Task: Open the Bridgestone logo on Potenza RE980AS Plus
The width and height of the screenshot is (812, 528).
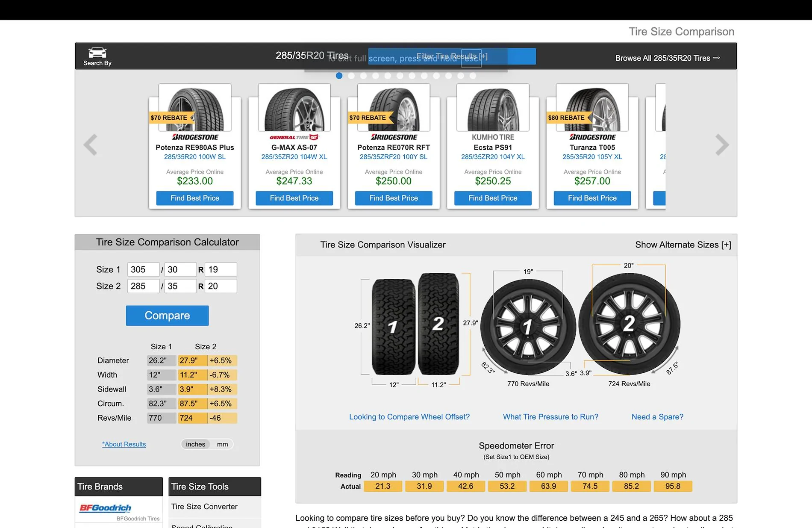Action: (x=195, y=137)
